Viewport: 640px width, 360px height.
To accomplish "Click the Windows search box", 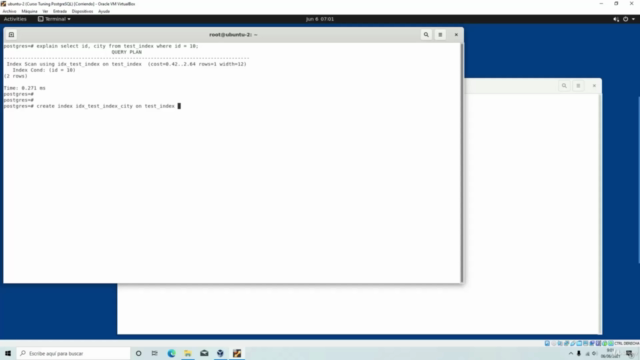I will [73, 353].
